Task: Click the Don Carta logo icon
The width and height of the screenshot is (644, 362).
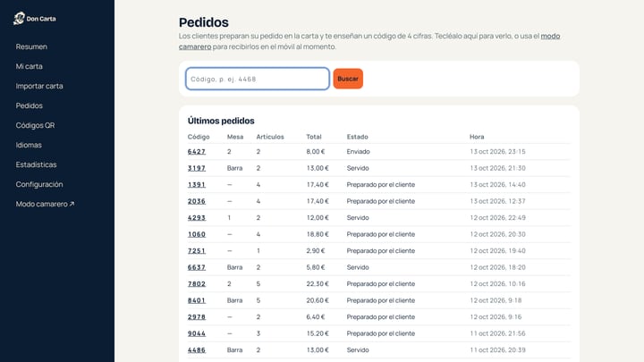Action: tap(19, 19)
